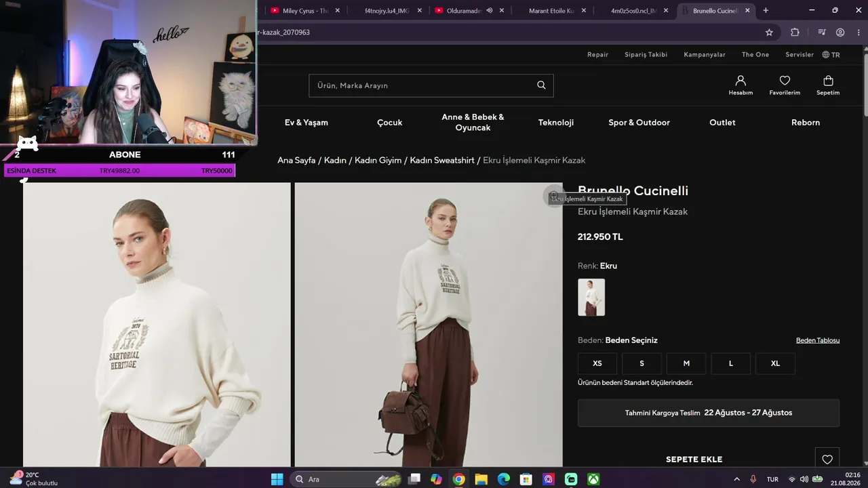Open the Servisler link
This screenshot has width=868, height=488.
pyautogui.click(x=800, y=55)
